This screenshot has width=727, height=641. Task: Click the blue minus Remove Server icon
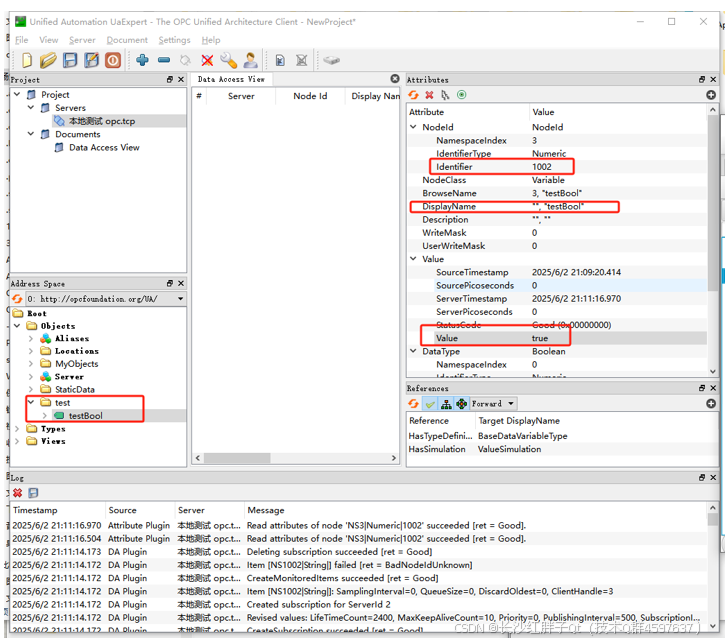pos(163,61)
